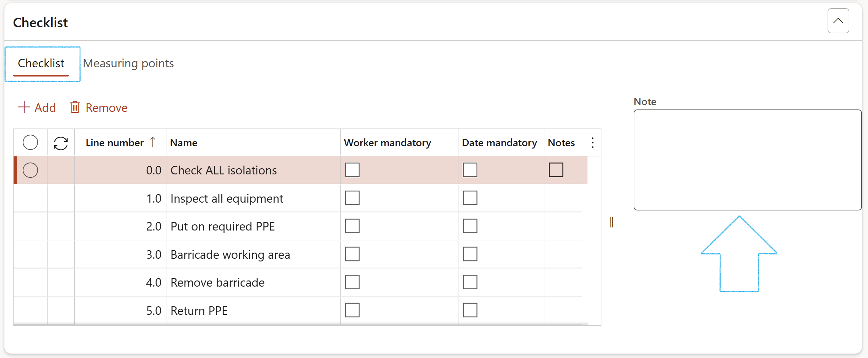
Task: Toggle Worker mandatory for Barricade working area
Action: pos(352,254)
